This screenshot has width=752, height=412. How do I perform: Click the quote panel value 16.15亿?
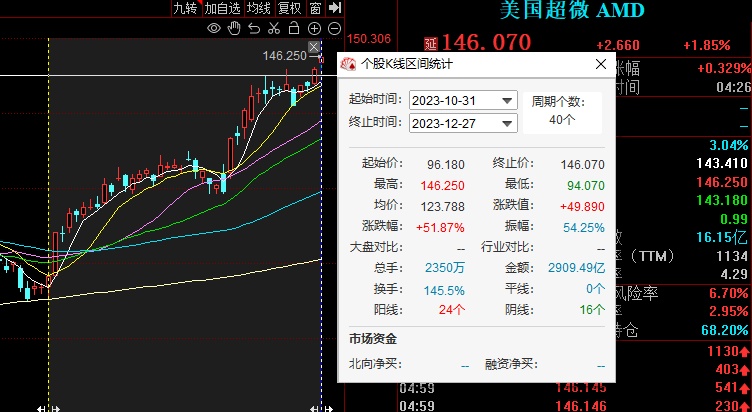coord(721,237)
